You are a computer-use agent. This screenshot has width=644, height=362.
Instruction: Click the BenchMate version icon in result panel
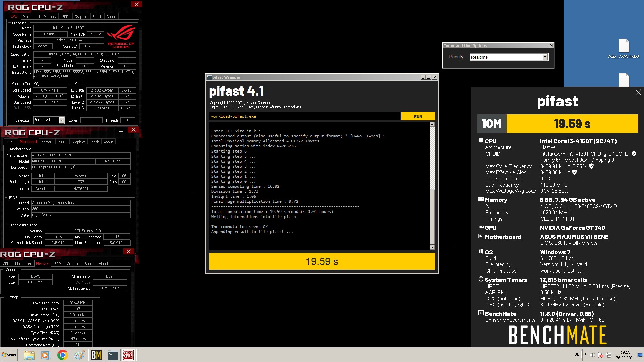[x=481, y=313]
